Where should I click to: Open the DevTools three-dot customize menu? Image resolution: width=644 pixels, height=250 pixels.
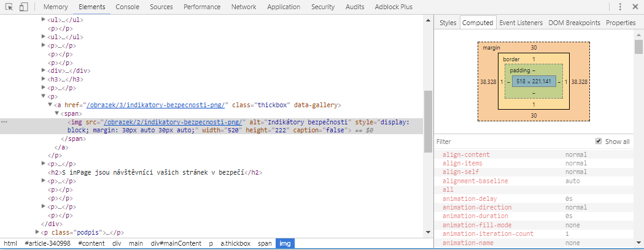(x=619, y=7)
